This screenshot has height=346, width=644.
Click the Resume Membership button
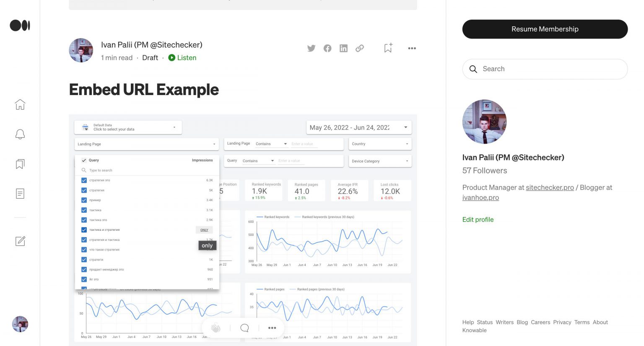(545, 29)
